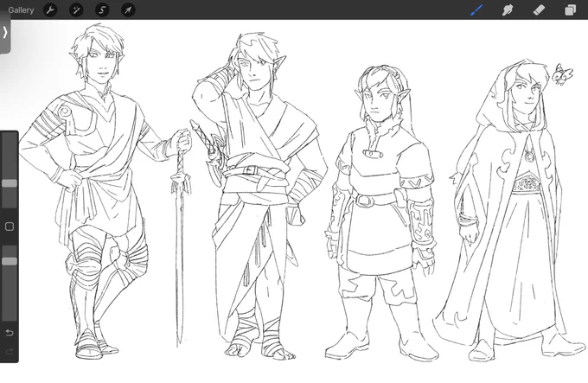
Task: Activate the Selection S-shaped tool
Action: [102, 10]
